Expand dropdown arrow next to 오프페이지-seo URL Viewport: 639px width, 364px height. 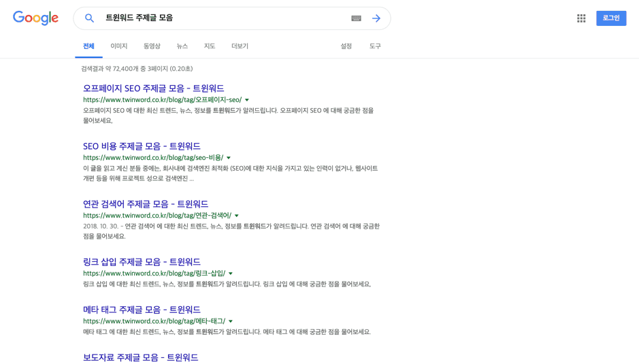click(x=247, y=100)
